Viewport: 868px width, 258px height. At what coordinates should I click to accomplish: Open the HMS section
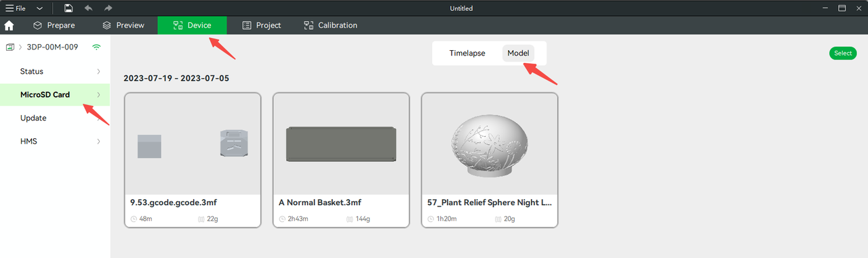click(x=55, y=142)
